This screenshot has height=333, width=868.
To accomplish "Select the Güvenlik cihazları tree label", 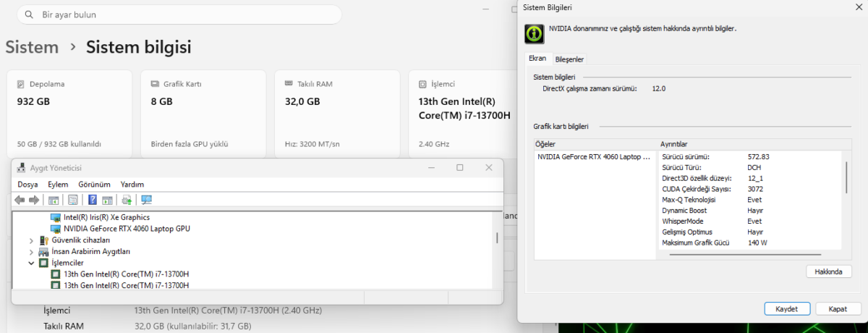I will (x=81, y=240).
